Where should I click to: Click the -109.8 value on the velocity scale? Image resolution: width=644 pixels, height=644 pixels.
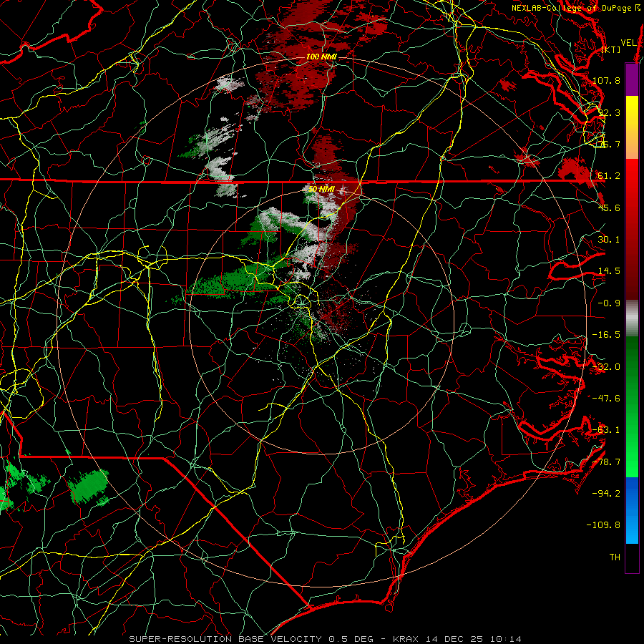603,525
